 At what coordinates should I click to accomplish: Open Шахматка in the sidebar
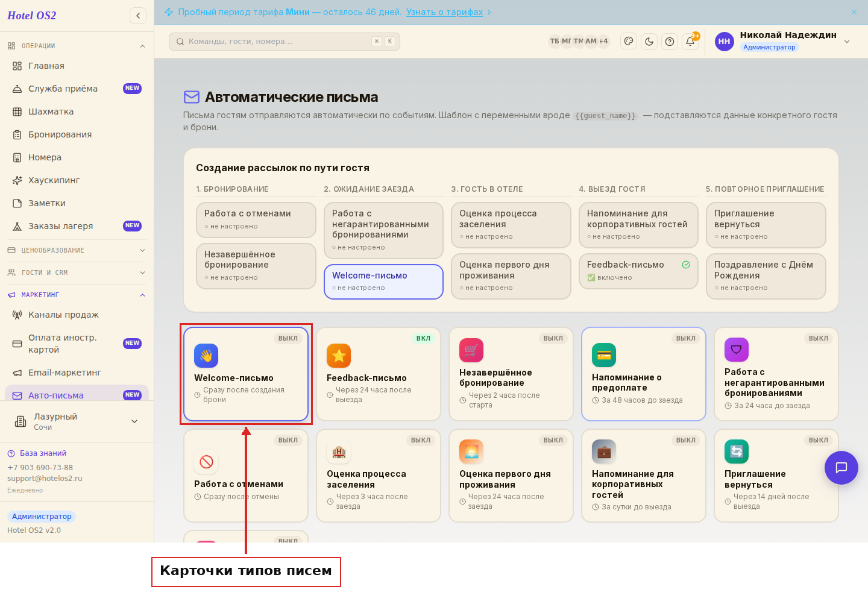(77, 112)
